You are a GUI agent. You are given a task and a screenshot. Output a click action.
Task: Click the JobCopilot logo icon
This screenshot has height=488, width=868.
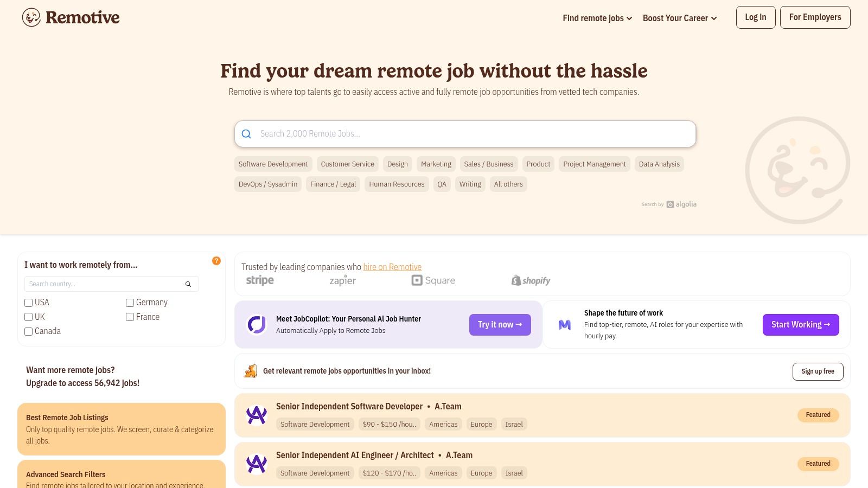(257, 324)
